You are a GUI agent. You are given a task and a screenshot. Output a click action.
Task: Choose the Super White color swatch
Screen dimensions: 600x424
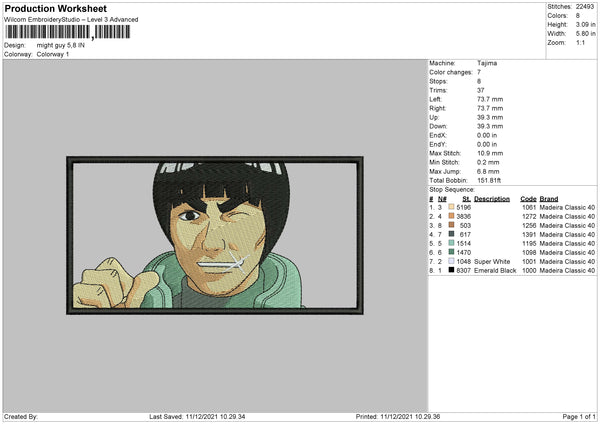pyautogui.click(x=452, y=261)
